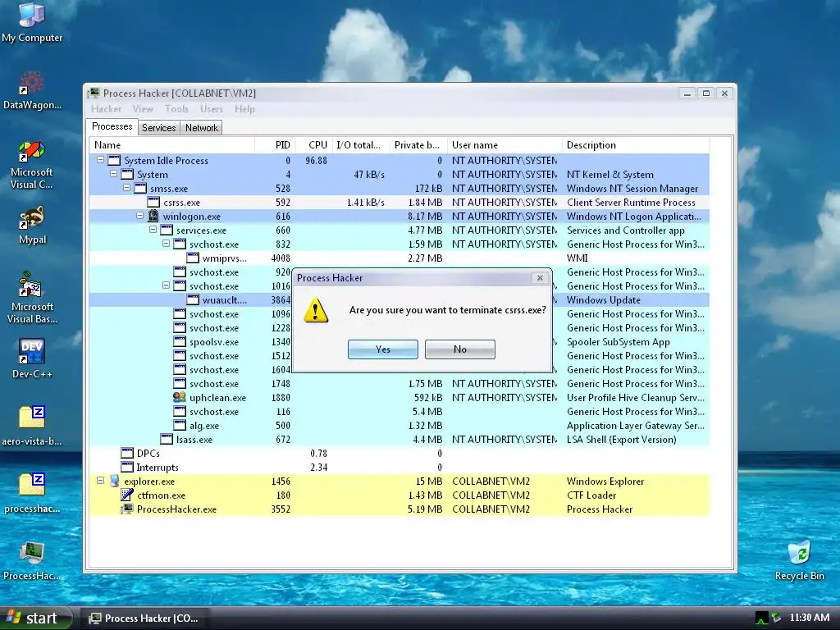Image resolution: width=840 pixels, height=630 pixels.
Task: Select the csrss.exe process name
Action: pos(181,203)
